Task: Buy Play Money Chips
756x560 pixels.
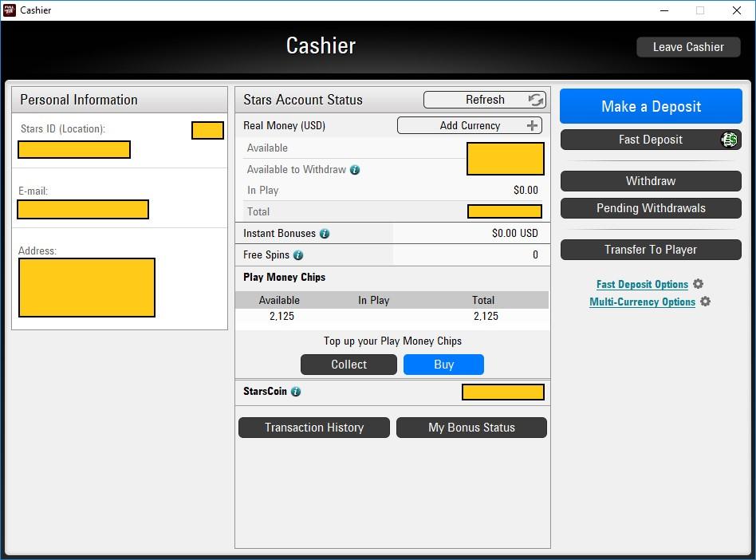Action: click(x=443, y=365)
